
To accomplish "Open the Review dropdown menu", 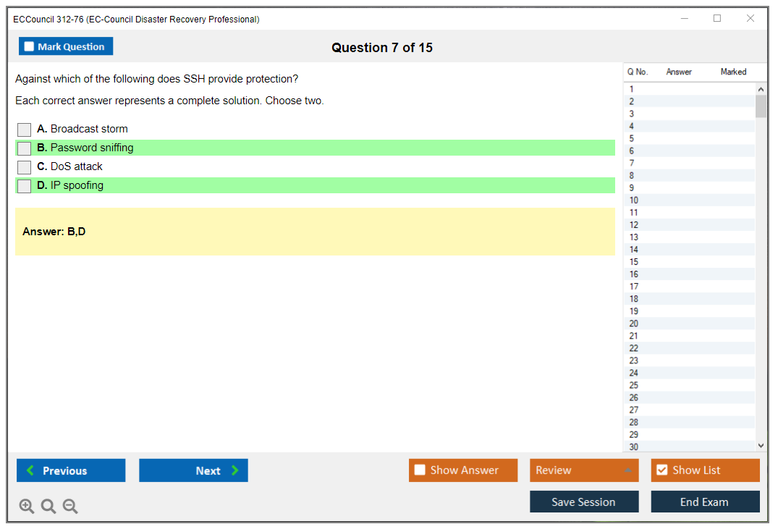I will pyautogui.click(x=584, y=470).
